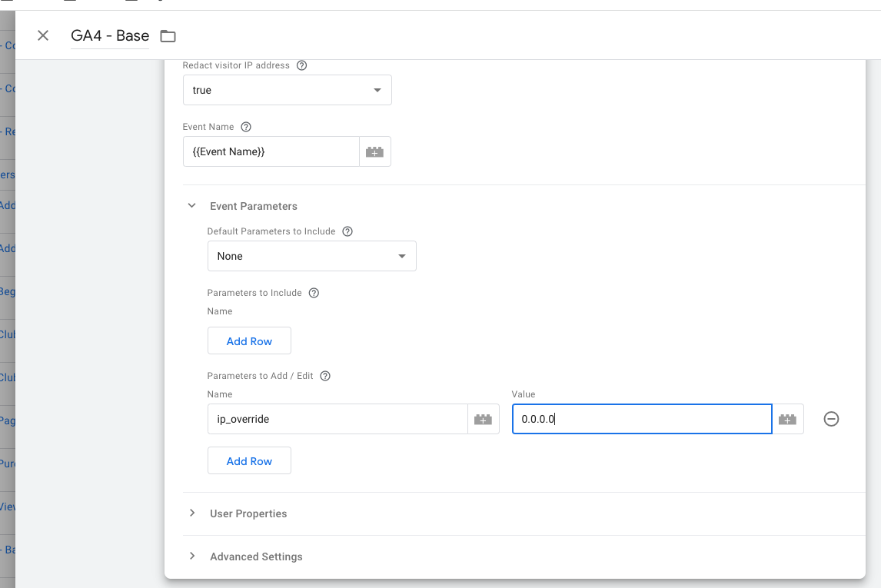Click the User Properties heading text

tap(248, 514)
